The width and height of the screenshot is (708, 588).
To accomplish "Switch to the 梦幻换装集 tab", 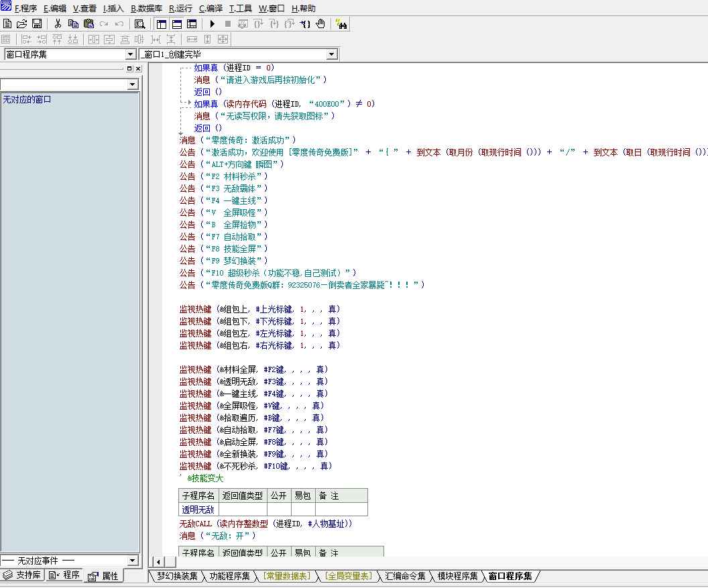I will (x=177, y=576).
